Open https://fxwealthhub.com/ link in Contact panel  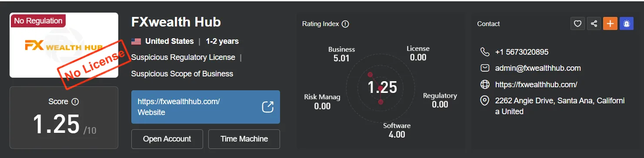(536, 85)
